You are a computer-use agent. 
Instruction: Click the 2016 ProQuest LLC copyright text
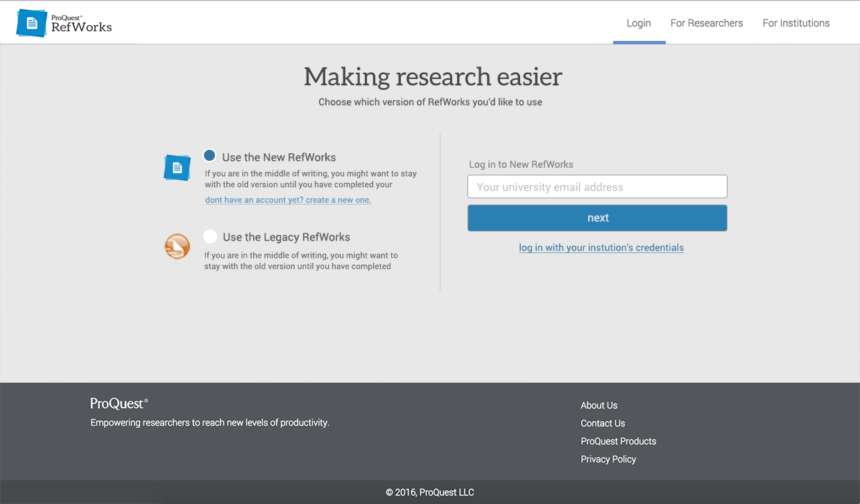[430, 492]
